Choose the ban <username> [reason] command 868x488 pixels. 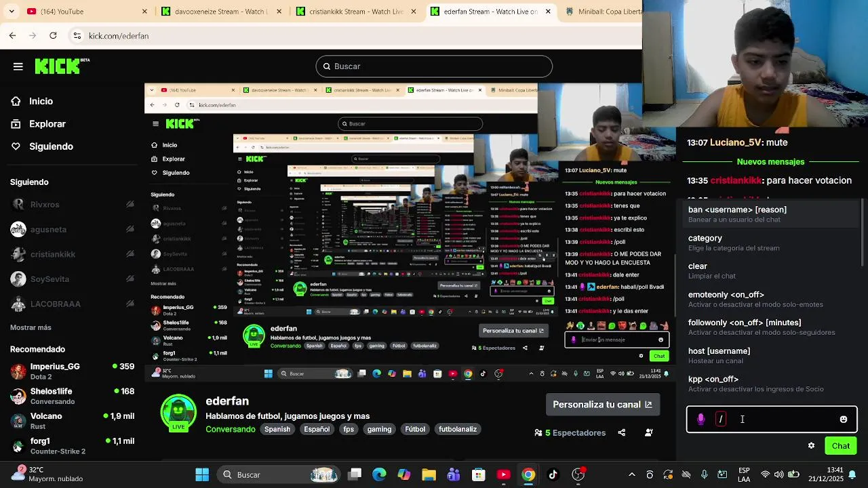coord(770,214)
